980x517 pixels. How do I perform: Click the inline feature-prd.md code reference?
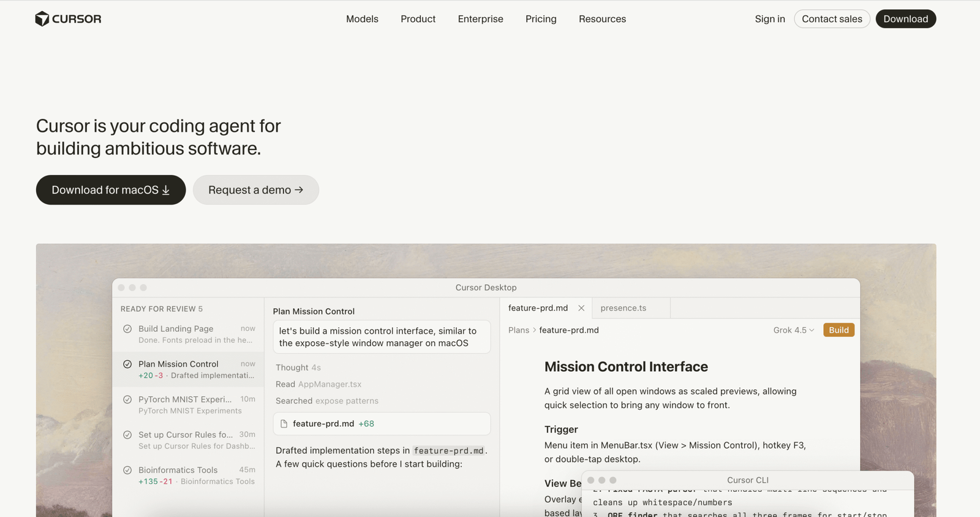pyautogui.click(x=448, y=451)
